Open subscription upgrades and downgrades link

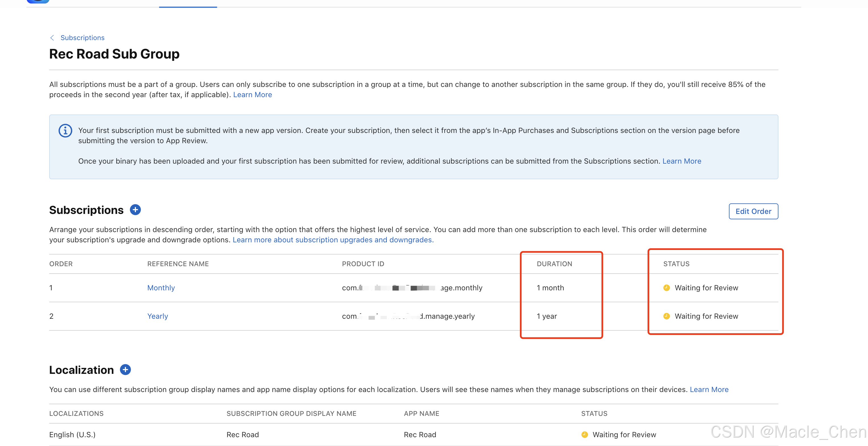click(x=333, y=240)
